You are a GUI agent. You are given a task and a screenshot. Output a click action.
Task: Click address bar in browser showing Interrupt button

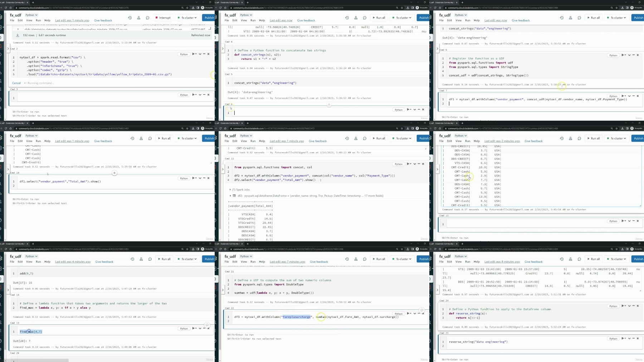click(97, 8)
